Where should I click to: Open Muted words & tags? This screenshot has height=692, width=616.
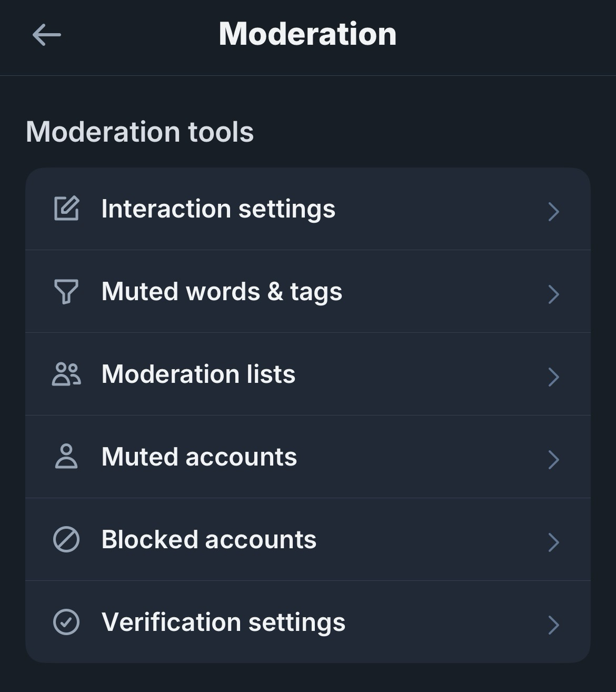222,291
